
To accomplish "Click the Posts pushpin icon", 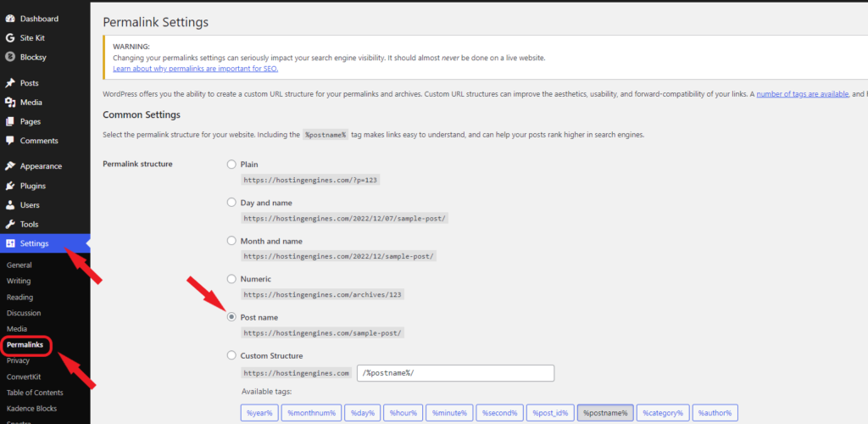I will [x=10, y=83].
